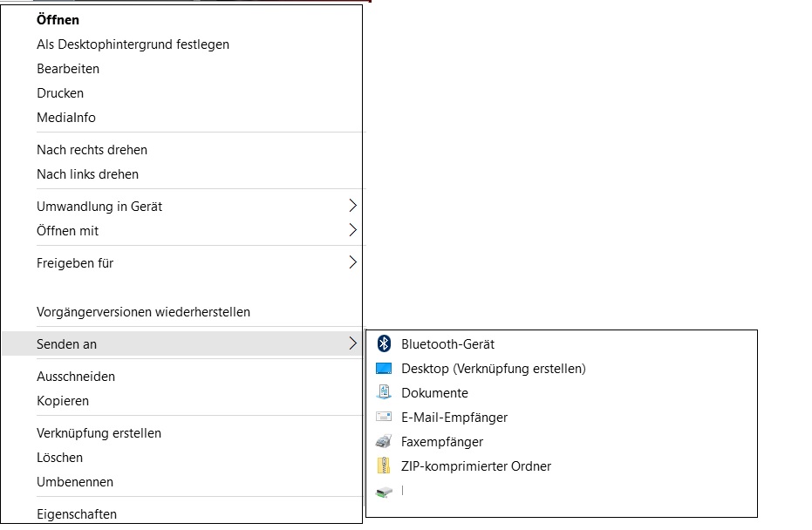Click the E-Mail-Empfänger envelope icon
This screenshot has height=530, width=812.
click(x=384, y=417)
